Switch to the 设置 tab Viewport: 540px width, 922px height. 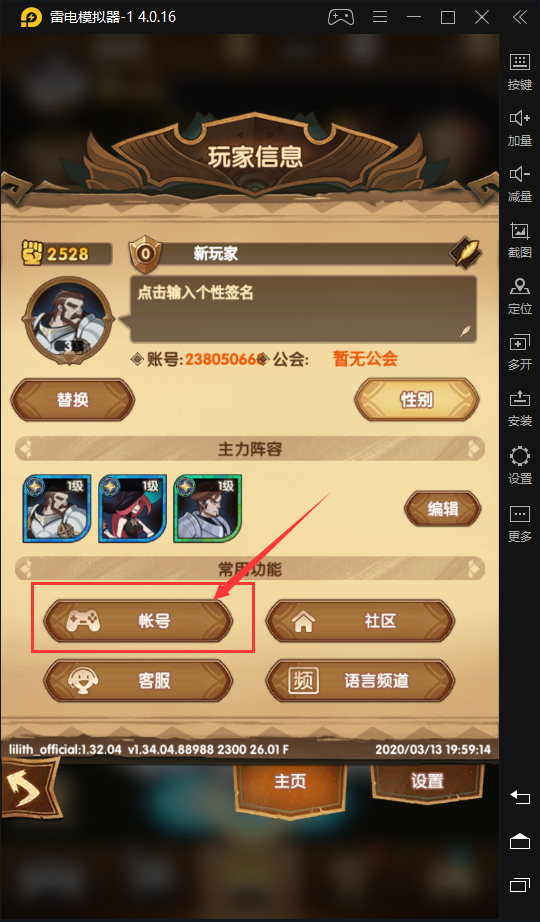coord(427,781)
